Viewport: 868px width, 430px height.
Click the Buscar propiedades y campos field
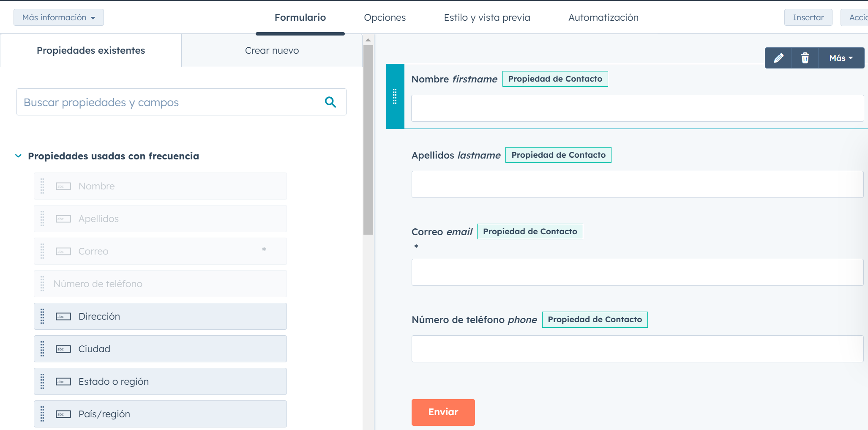click(x=169, y=102)
